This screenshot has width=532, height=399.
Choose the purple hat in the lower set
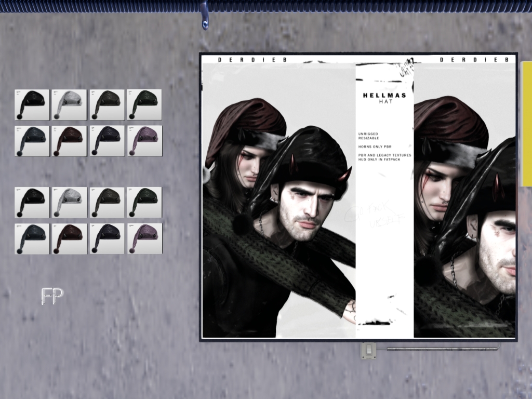[x=144, y=238]
